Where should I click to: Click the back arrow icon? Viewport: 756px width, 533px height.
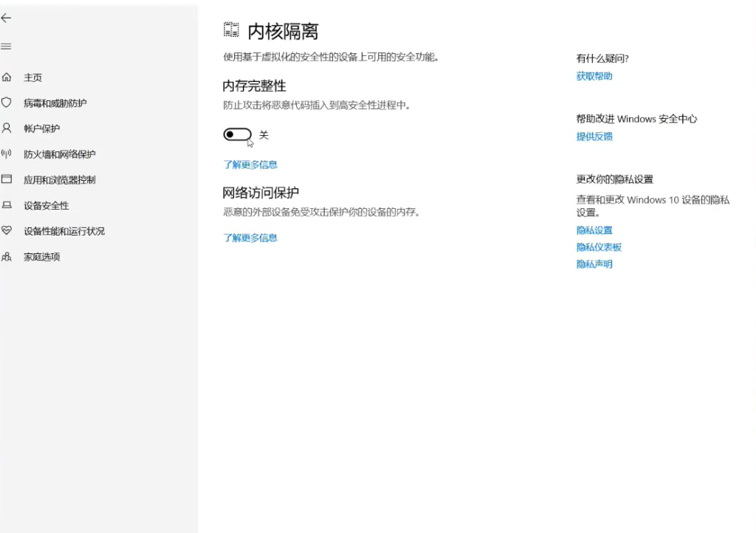(x=6, y=18)
